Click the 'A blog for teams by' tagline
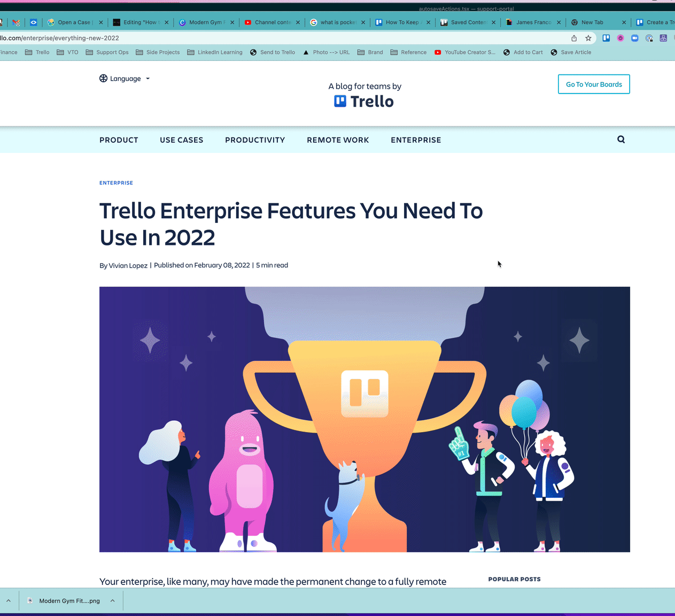 pos(364,86)
